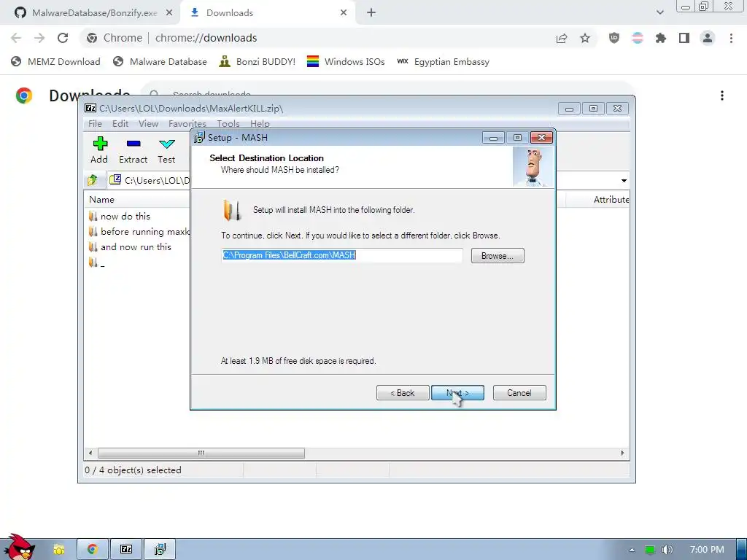
Task: Click the Next button in MASH setup
Action: (457, 393)
